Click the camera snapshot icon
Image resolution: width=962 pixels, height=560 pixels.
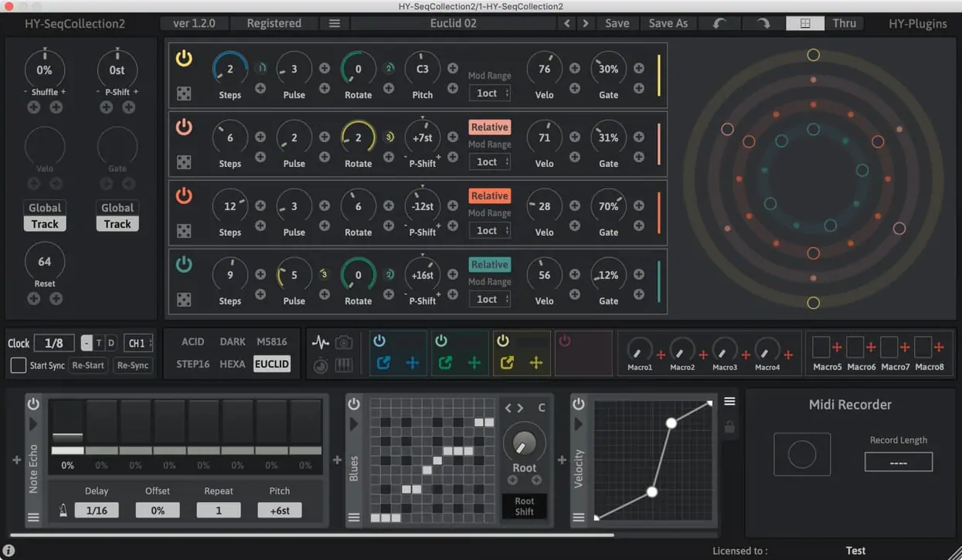(344, 343)
